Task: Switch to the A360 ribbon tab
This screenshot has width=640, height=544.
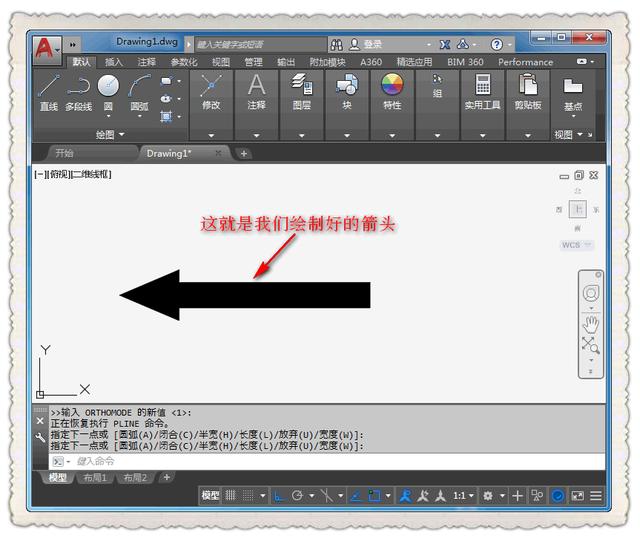Action: tap(371, 62)
